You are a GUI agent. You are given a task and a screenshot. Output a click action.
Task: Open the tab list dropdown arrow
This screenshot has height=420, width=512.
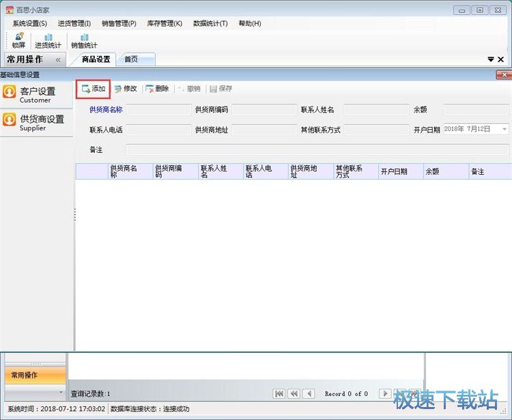490,59
